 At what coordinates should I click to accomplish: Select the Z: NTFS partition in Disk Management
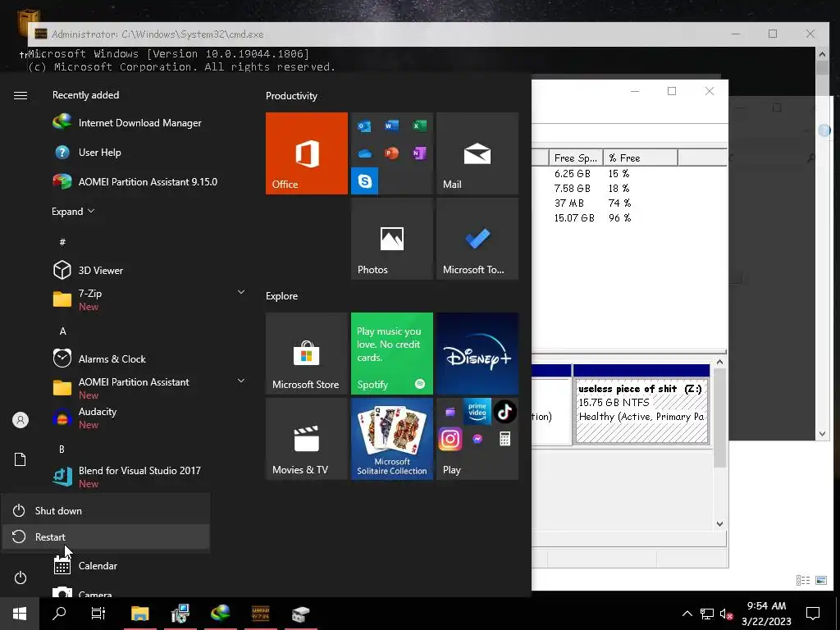641,411
